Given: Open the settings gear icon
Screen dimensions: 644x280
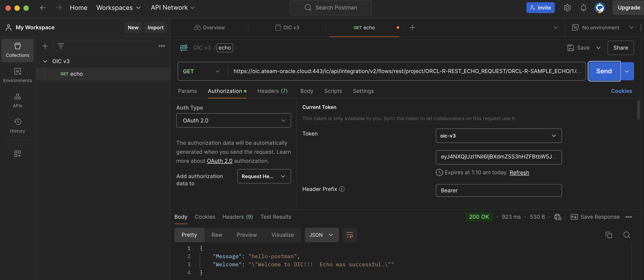Looking at the screenshot, I should coord(567,8).
